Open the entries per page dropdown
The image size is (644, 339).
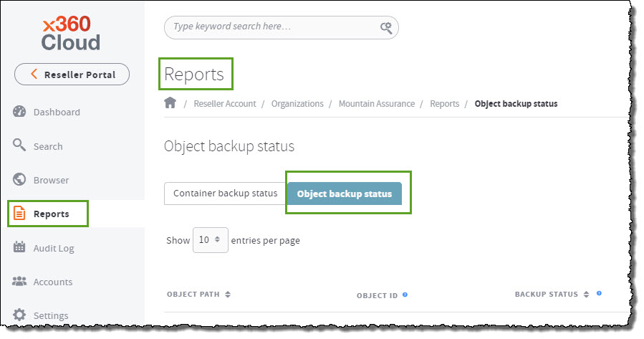pos(211,240)
